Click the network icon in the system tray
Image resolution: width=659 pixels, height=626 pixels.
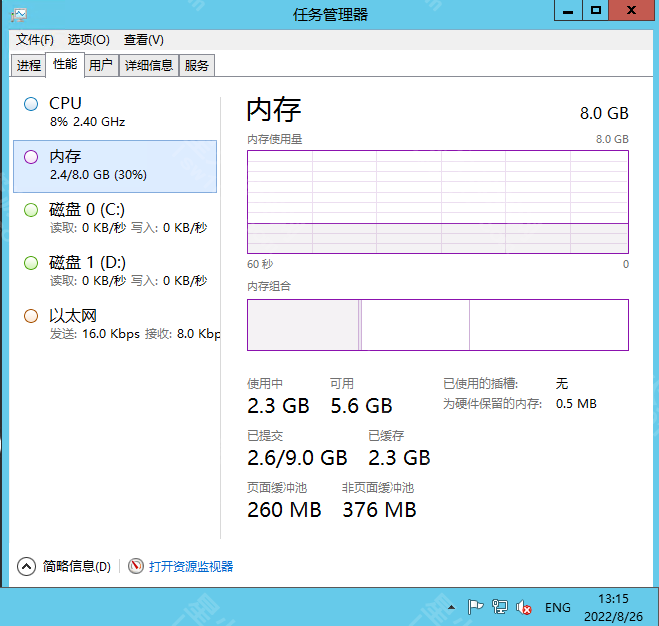coord(501,607)
